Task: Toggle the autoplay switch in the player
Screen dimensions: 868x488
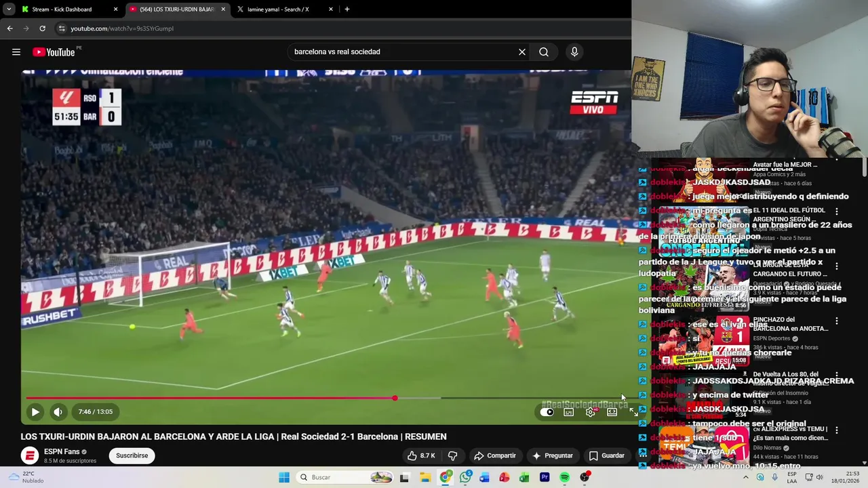Action: click(x=547, y=412)
